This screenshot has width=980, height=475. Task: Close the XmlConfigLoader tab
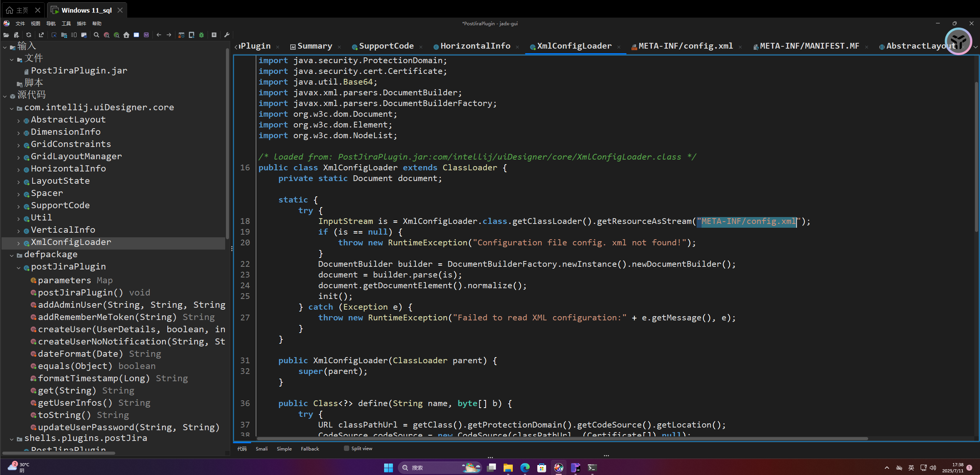pos(619,47)
